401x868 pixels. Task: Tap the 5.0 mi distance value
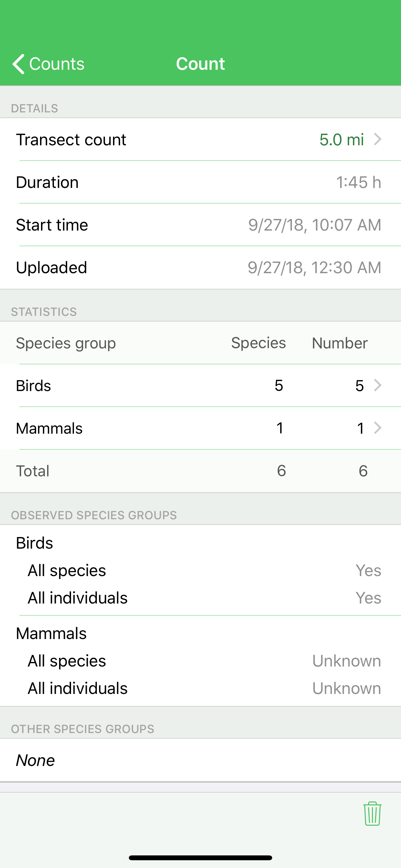click(x=341, y=139)
